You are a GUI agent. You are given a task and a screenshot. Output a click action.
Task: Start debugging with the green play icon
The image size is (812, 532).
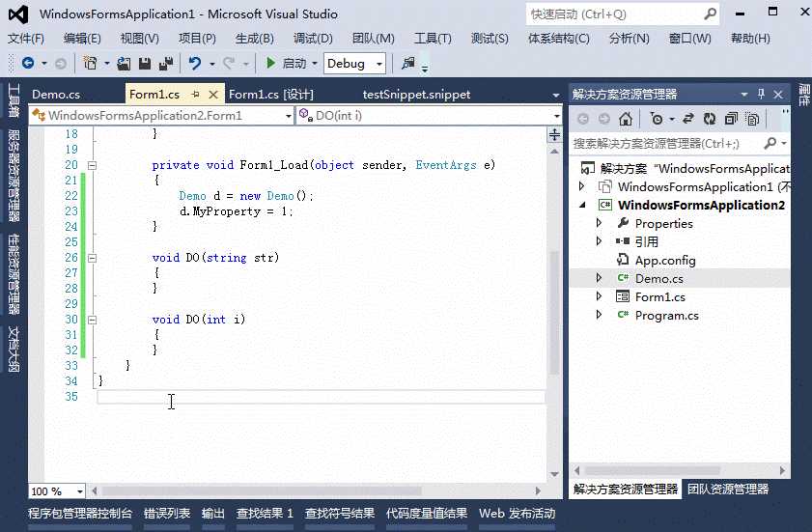(x=270, y=63)
